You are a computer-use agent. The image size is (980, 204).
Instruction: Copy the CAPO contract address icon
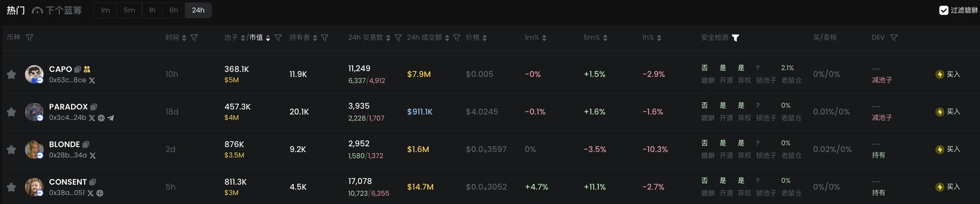77,69
